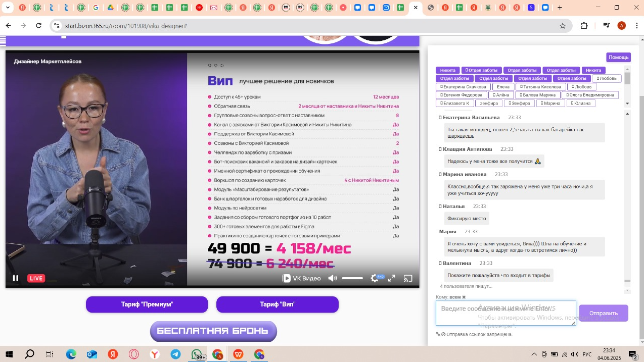This screenshot has width=644, height=362.
Task: Reload the current page
Action: point(39,26)
